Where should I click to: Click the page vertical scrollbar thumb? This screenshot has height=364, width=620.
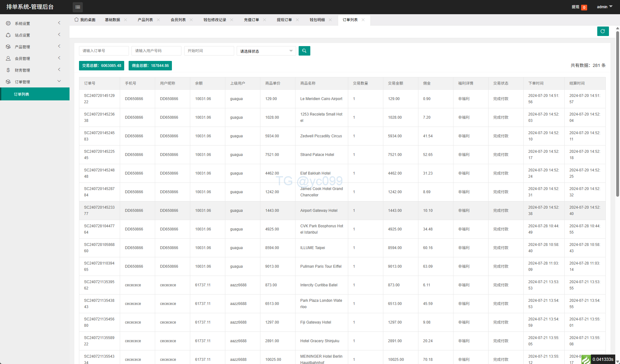click(x=617, y=114)
